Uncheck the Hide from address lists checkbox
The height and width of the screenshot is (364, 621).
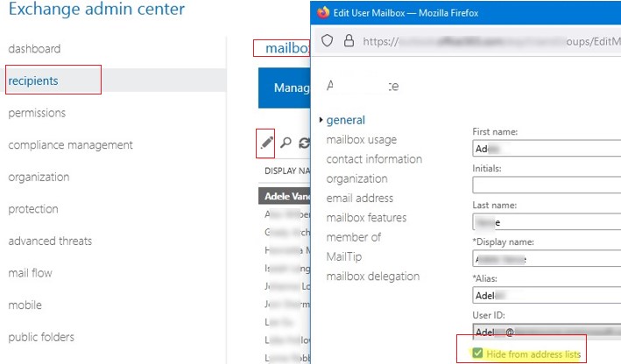pos(477,353)
